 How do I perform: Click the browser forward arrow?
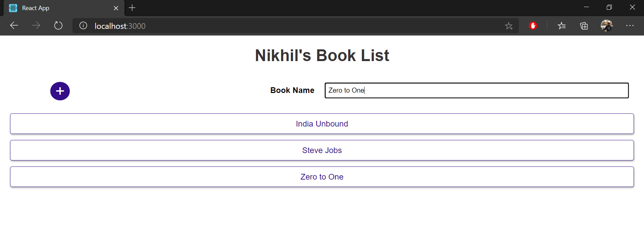36,26
